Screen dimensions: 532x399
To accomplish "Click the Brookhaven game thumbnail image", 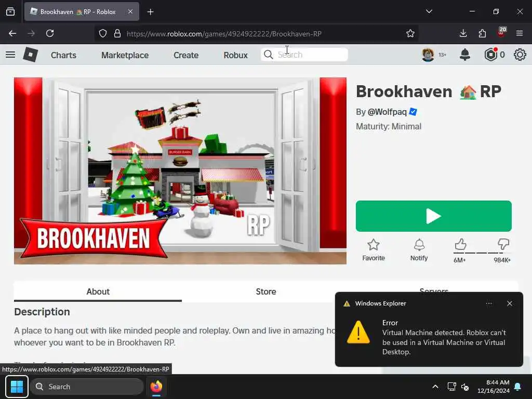I will (x=180, y=170).
